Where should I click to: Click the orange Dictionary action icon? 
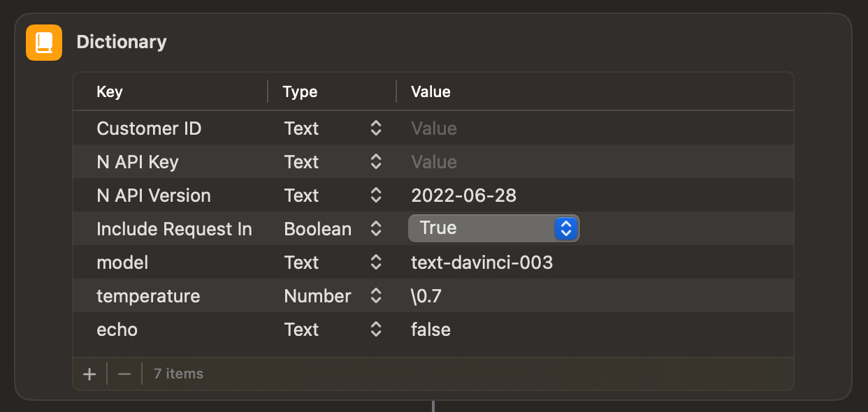coord(44,43)
